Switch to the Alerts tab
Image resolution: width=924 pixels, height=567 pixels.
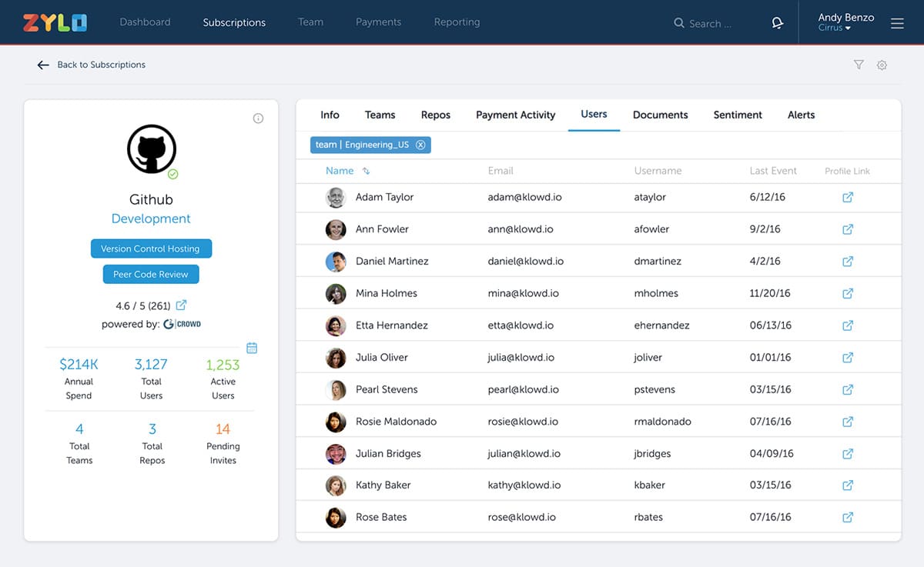pos(801,115)
